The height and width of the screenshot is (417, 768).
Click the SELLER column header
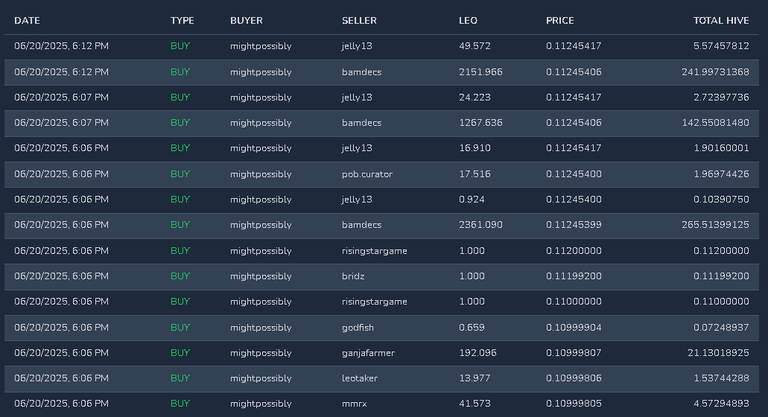tap(359, 21)
